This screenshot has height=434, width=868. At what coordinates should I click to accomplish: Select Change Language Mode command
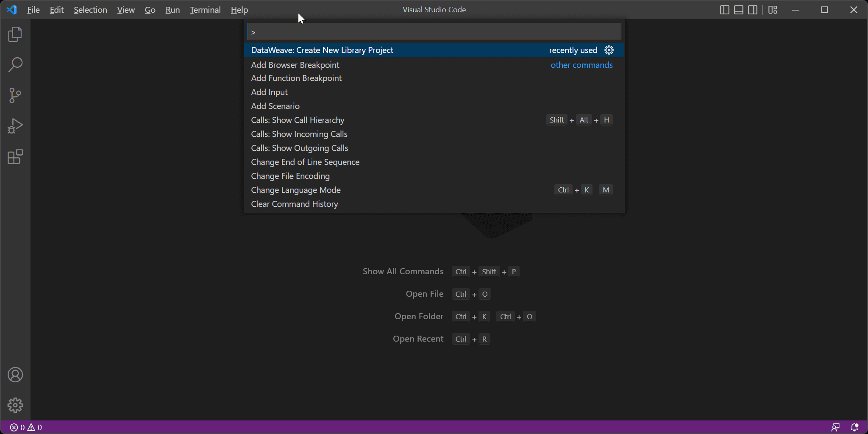coord(434,190)
